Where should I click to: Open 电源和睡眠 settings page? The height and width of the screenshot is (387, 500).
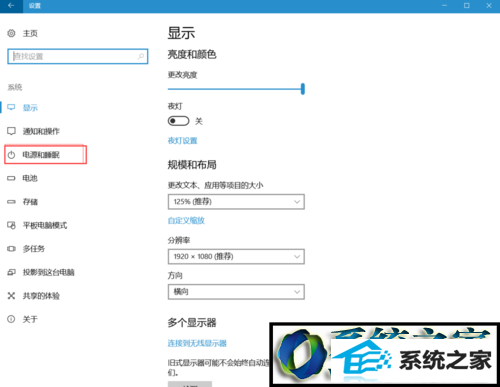coord(41,155)
